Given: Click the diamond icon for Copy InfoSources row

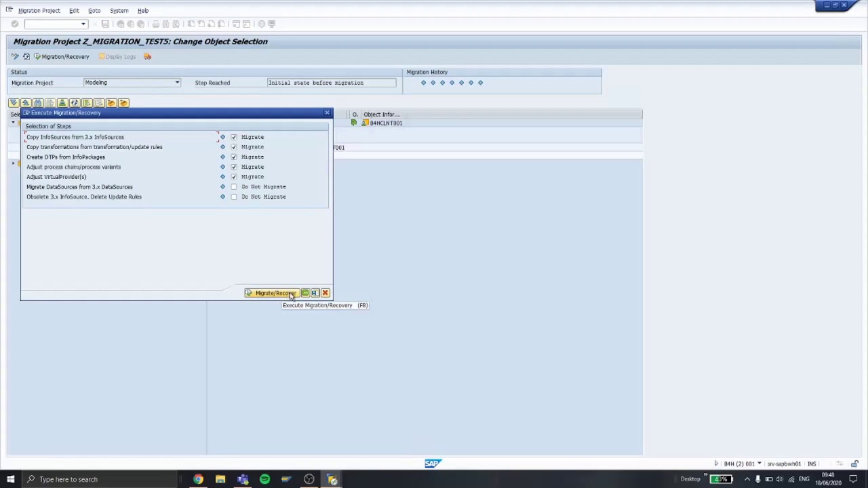Looking at the screenshot, I should click(222, 137).
